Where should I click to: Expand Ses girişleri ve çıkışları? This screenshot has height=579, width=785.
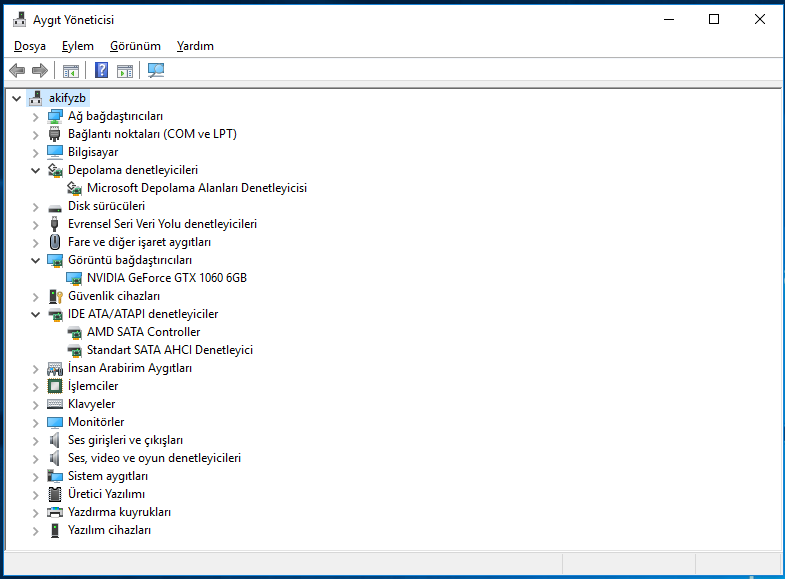pyautogui.click(x=36, y=440)
